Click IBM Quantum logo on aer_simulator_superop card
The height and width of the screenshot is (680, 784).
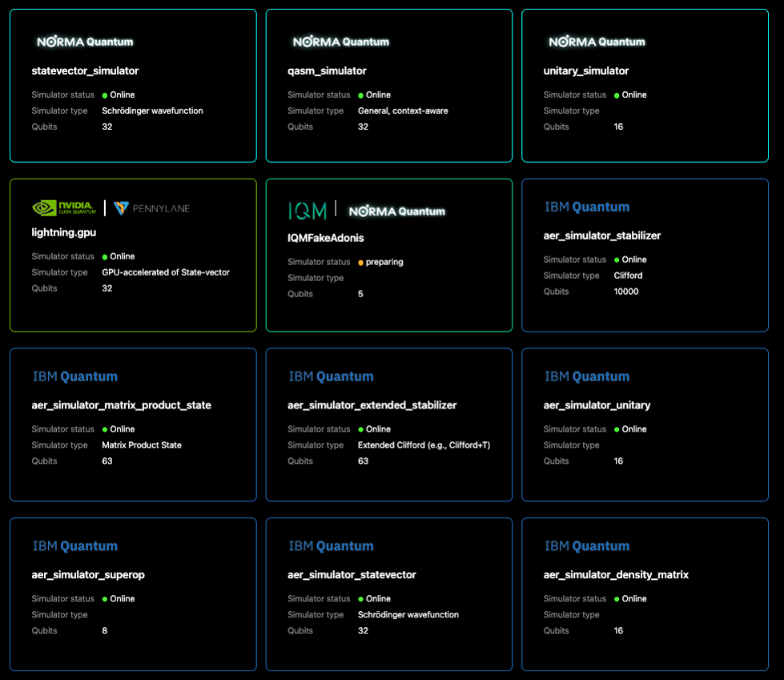click(75, 546)
